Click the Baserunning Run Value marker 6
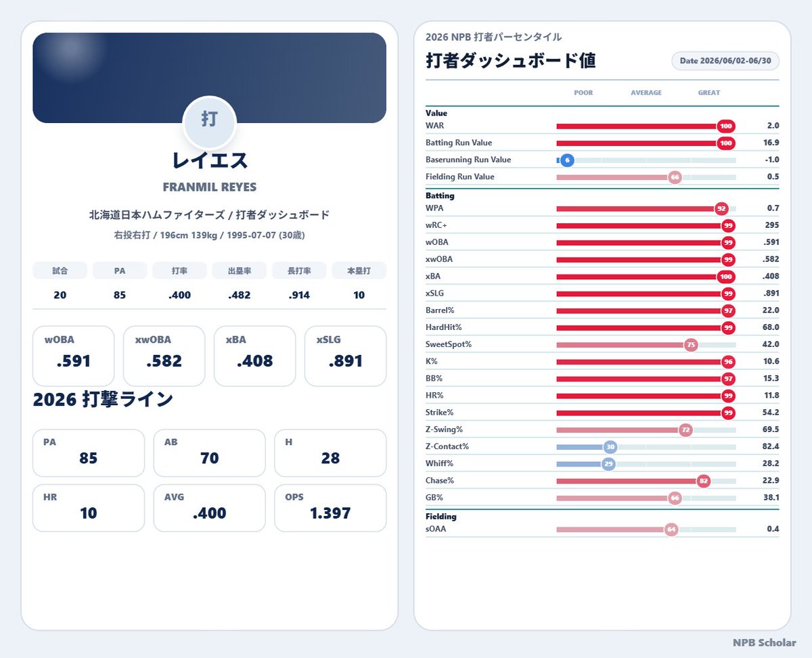The width and height of the screenshot is (812, 658). [567, 160]
